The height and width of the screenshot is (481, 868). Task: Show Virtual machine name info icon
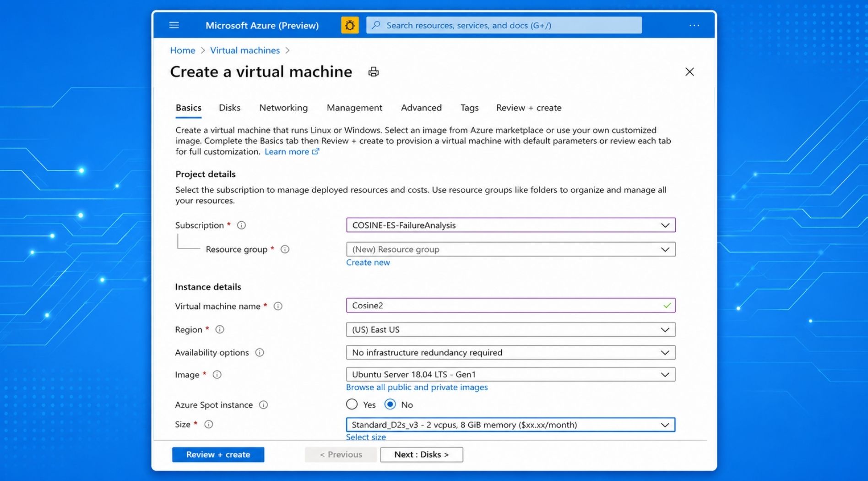(278, 306)
